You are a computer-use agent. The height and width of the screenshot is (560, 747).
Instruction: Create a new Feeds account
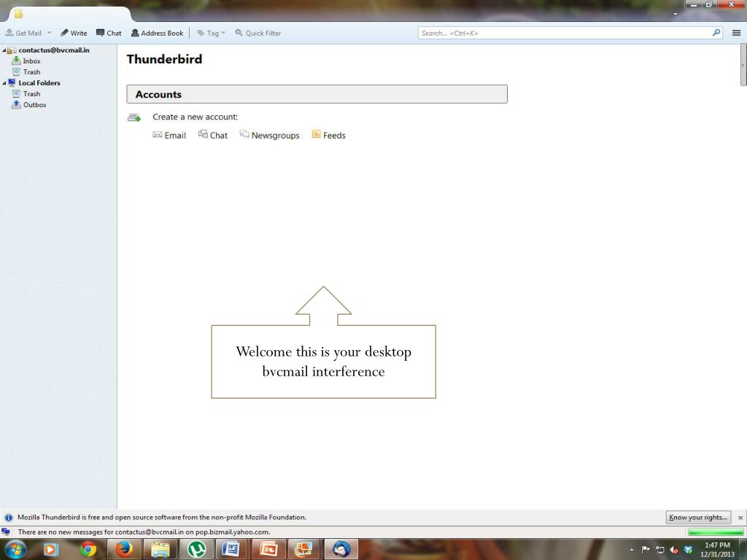coord(329,135)
